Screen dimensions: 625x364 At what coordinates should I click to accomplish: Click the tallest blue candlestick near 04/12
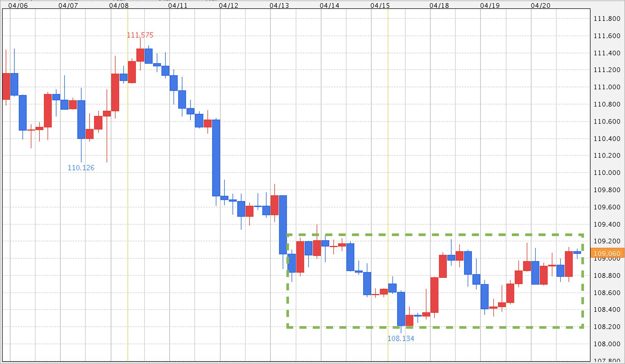coord(216,158)
